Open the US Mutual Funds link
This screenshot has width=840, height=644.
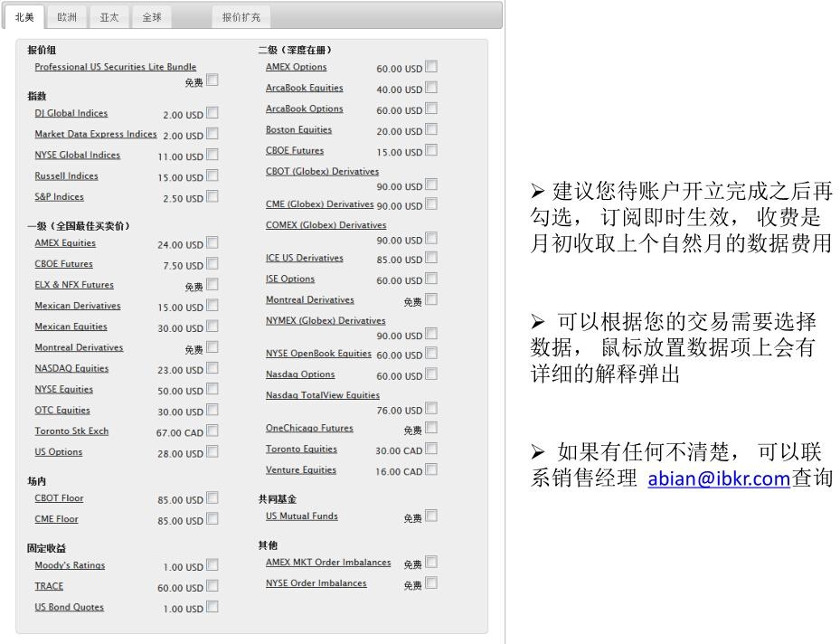(x=302, y=516)
